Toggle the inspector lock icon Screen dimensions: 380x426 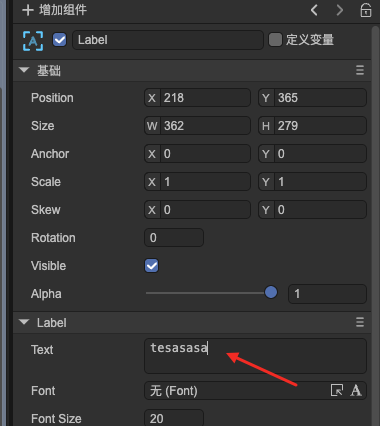tap(366, 10)
